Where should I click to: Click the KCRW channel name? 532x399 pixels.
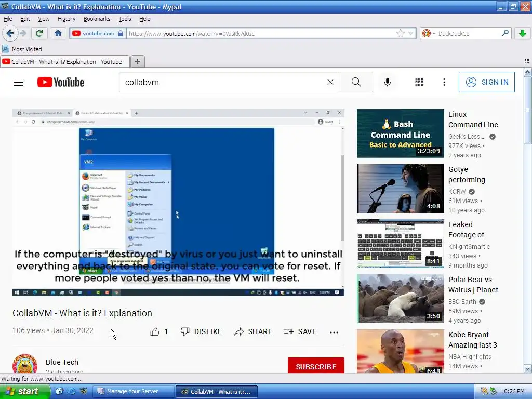point(457,191)
